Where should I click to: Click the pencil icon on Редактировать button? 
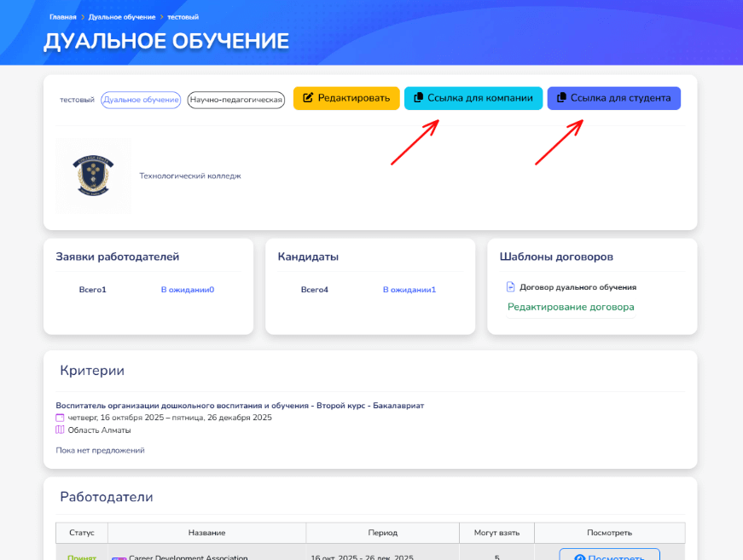point(308,98)
